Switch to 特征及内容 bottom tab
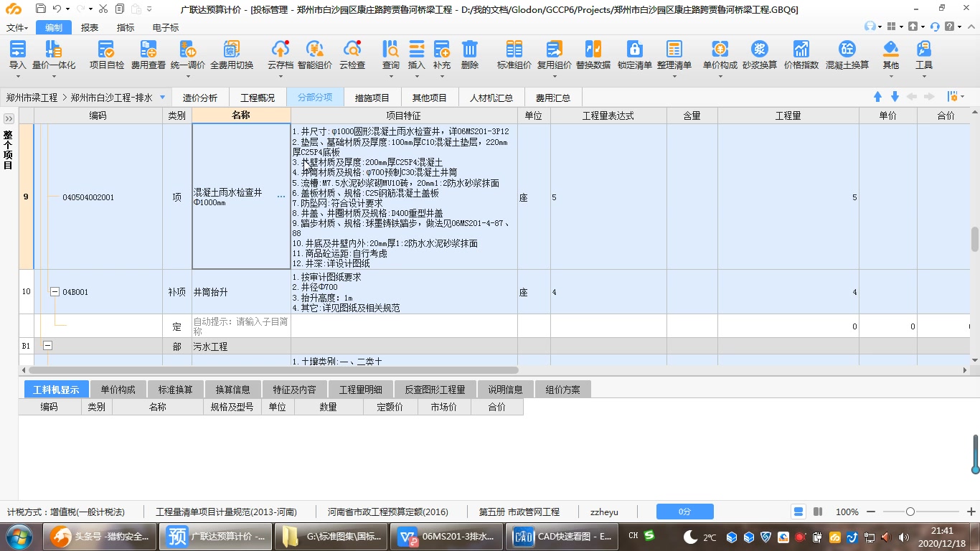 pyautogui.click(x=294, y=390)
